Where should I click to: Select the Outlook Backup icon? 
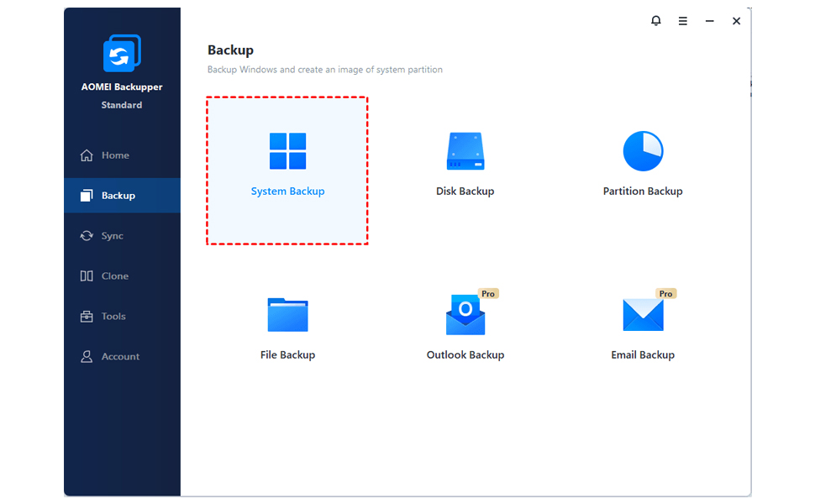coord(465,314)
